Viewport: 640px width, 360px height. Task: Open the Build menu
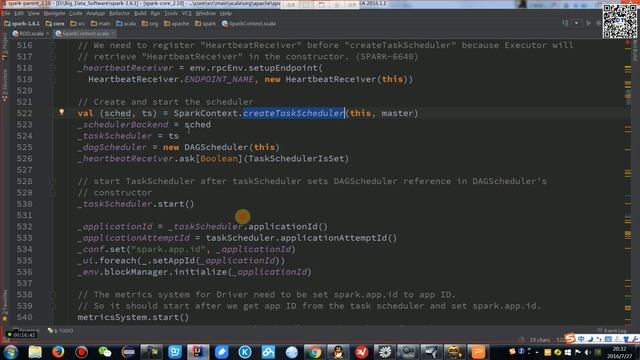[140, 13]
